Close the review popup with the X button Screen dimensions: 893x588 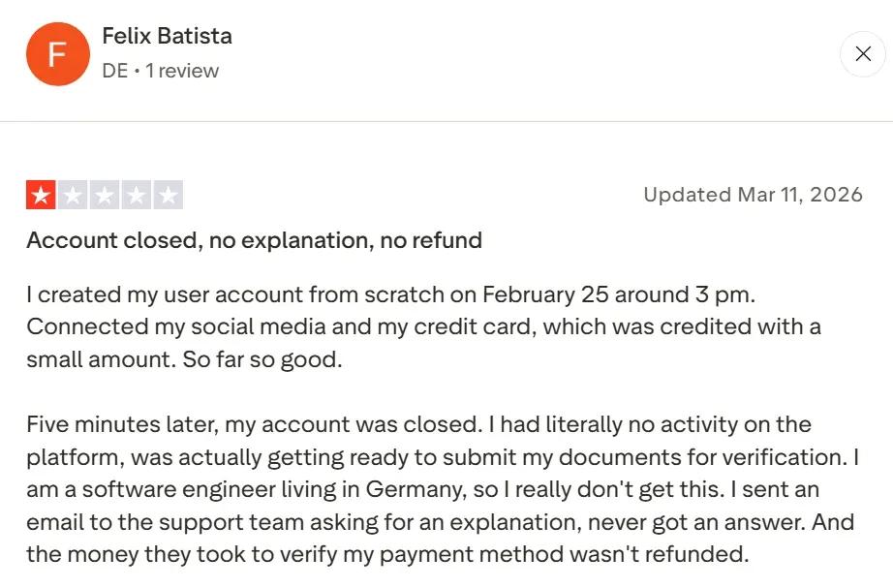click(862, 54)
